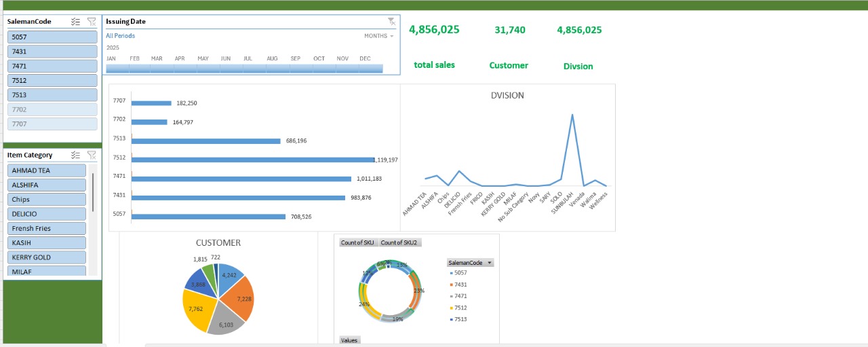This screenshot has height=347, width=868.
Task: Filter by AHMAD TEA item category
Action: click(x=46, y=170)
